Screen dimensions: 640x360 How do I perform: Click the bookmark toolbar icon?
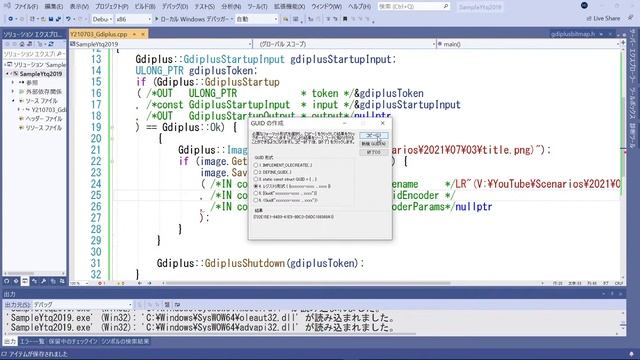coord(345,19)
